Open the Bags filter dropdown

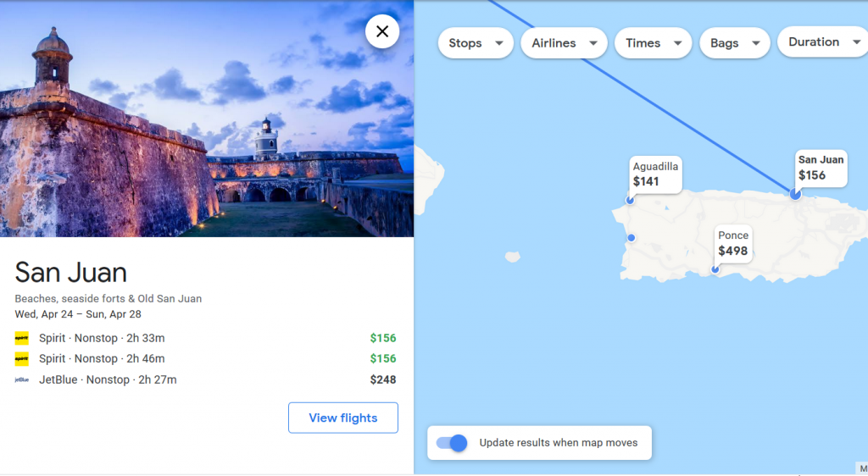tap(735, 43)
